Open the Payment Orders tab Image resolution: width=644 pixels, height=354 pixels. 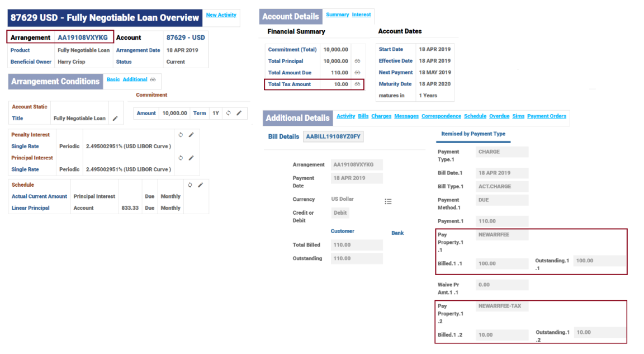click(x=546, y=116)
